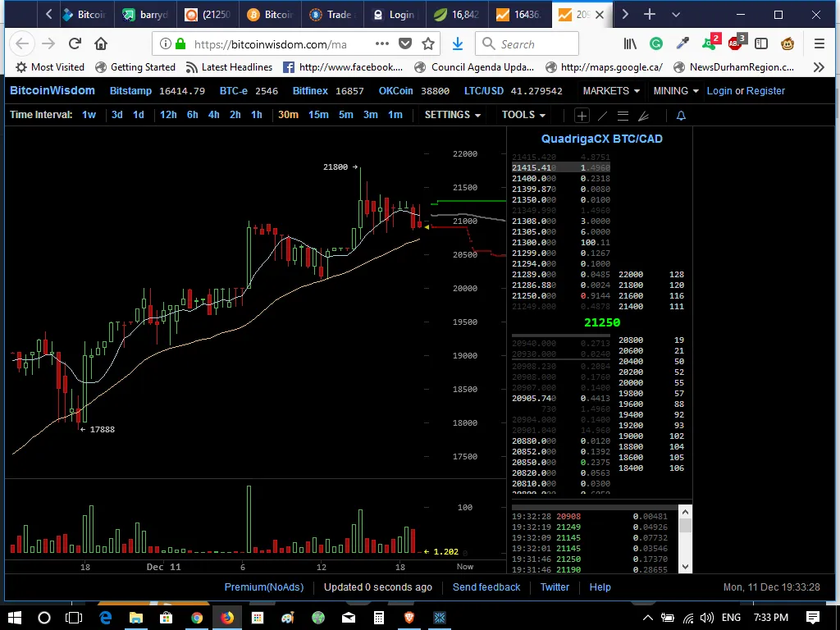Toggle Firefox sidebar icon
Image resolution: width=840 pixels, height=630 pixels.
point(760,44)
